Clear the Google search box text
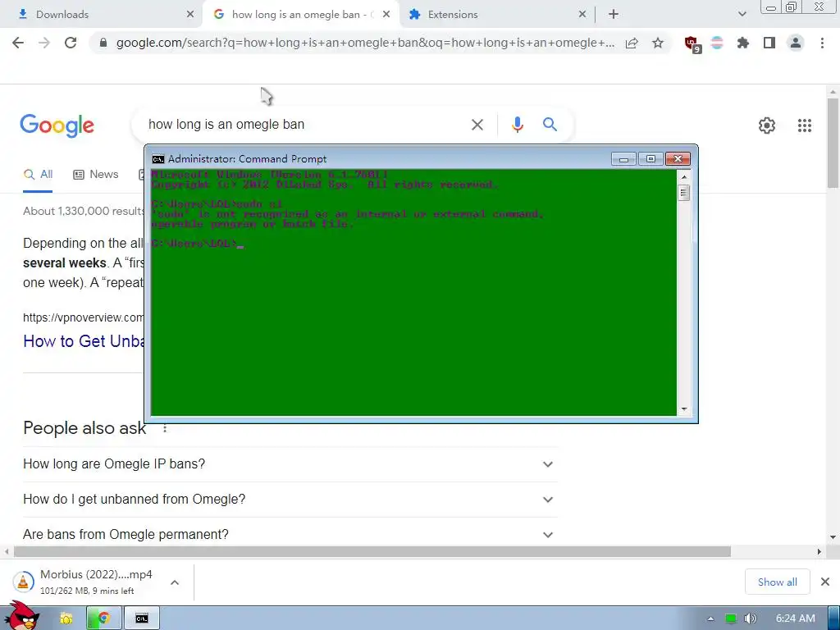 pyautogui.click(x=477, y=125)
